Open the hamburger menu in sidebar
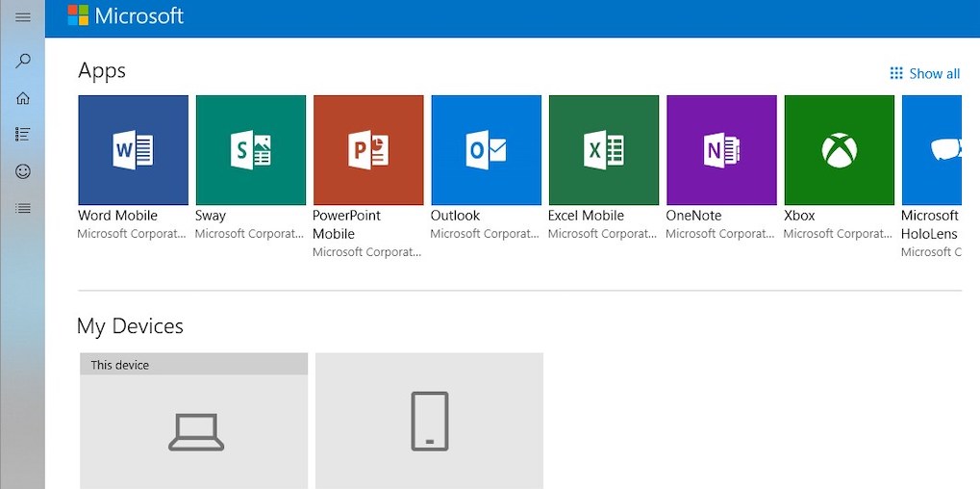The image size is (980, 489). pos(23,17)
